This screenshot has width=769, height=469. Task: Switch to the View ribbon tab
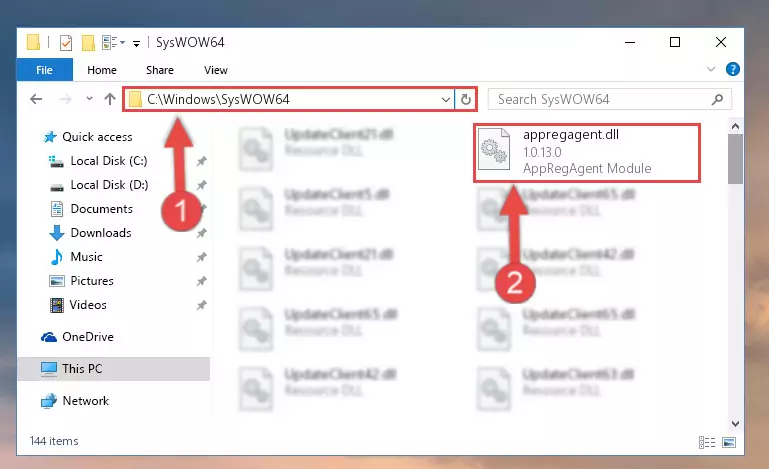[216, 70]
